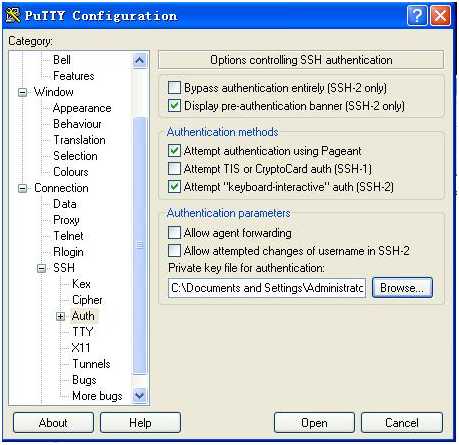Select the Connection category

[x=61, y=188]
